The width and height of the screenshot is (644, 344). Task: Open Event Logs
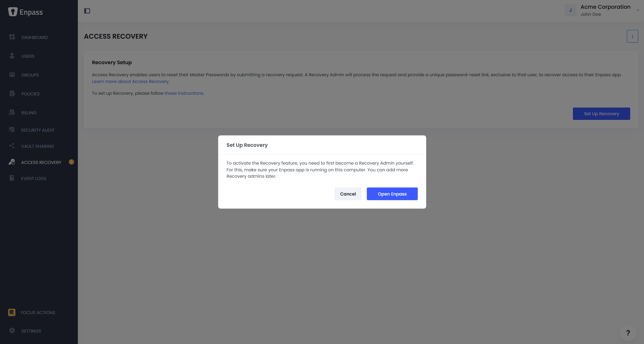pyautogui.click(x=34, y=178)
